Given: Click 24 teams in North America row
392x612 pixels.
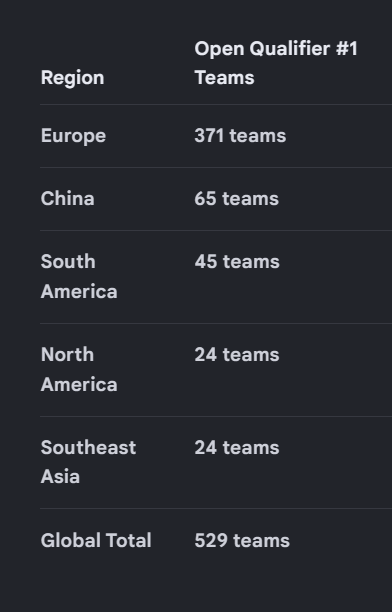Looking at the screenshot, I should click(x=237, y=355).
